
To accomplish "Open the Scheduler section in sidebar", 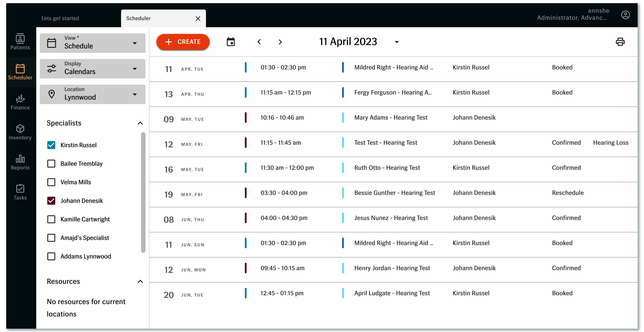I will (x=20, y=72).
